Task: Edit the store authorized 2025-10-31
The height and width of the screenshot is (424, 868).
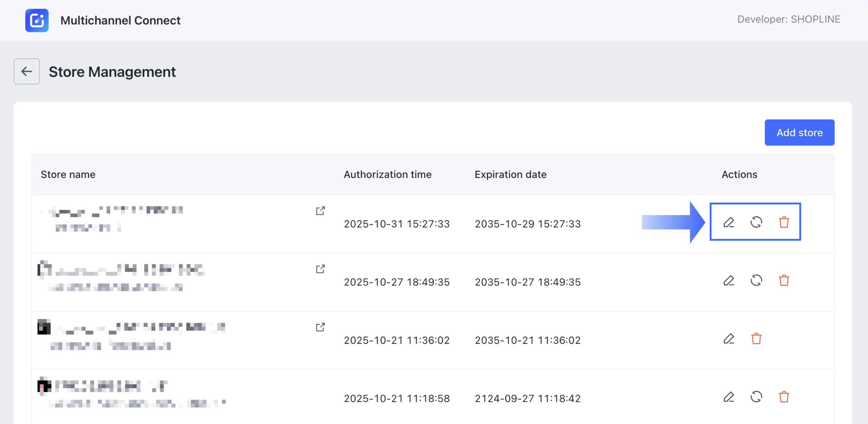Action: pyautogui.click(x=729, y=222)
